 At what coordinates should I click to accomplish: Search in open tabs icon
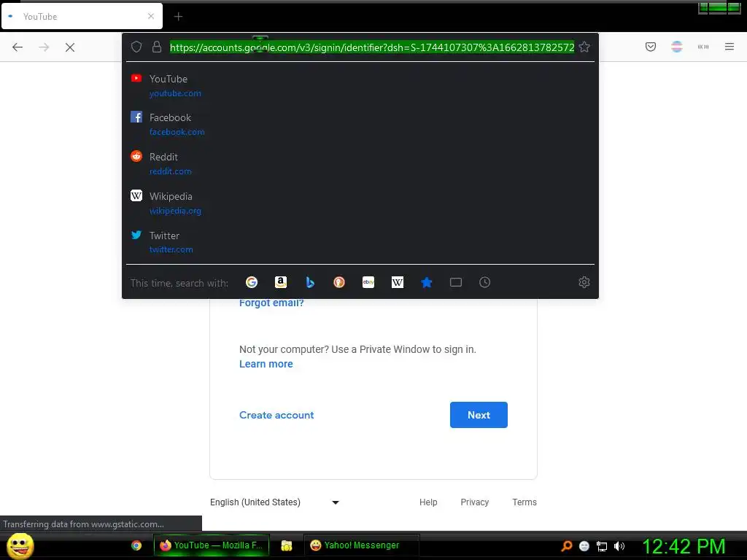point(455,282)
